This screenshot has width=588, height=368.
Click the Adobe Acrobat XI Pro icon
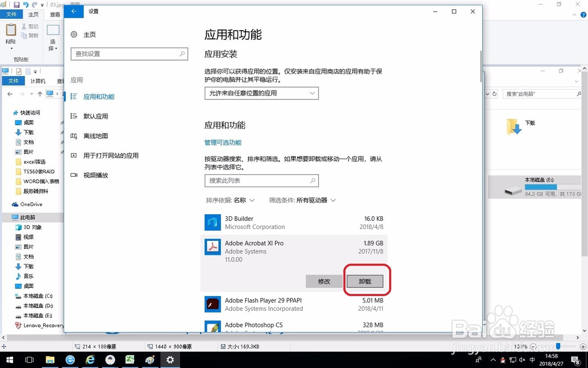click(x=213, y=247)
